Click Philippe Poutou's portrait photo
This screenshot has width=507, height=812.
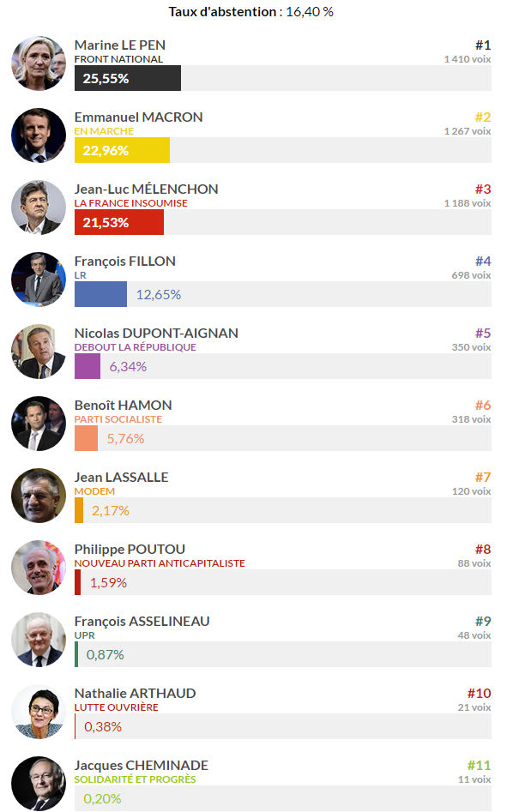click(39, 567)
